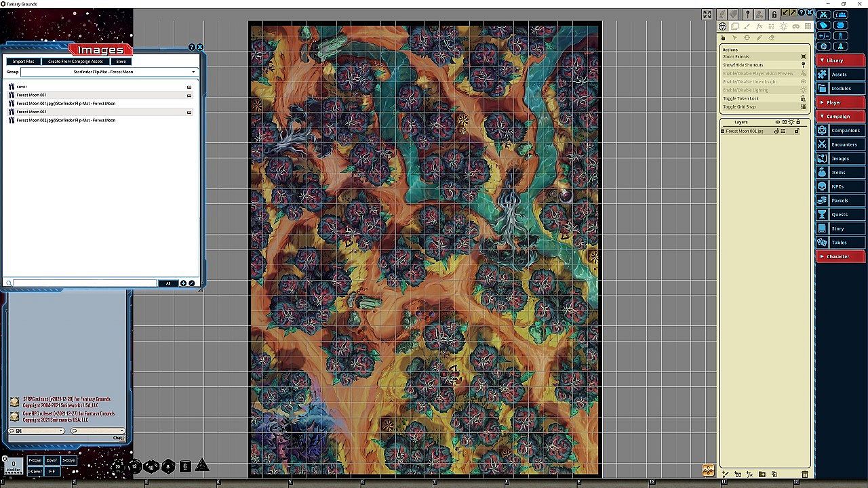This screenshot has width=868, height=488.
Task: Click the Modifier box at bottom left
Action: pos(13,465)
